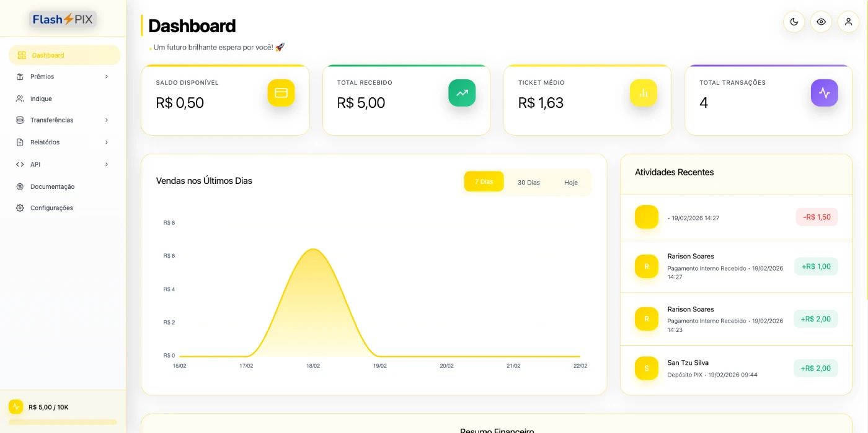Image resolution: width=868 pixels, height=433 pixels.
Task: Switch the sales chart to Hoje
Action: pyautogui.click(x=570, y=182)
